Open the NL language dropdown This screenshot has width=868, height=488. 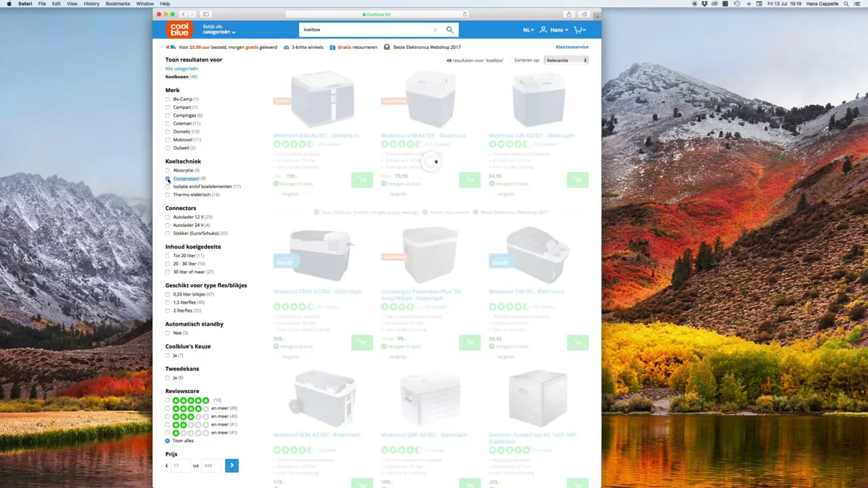click(528, 30)
